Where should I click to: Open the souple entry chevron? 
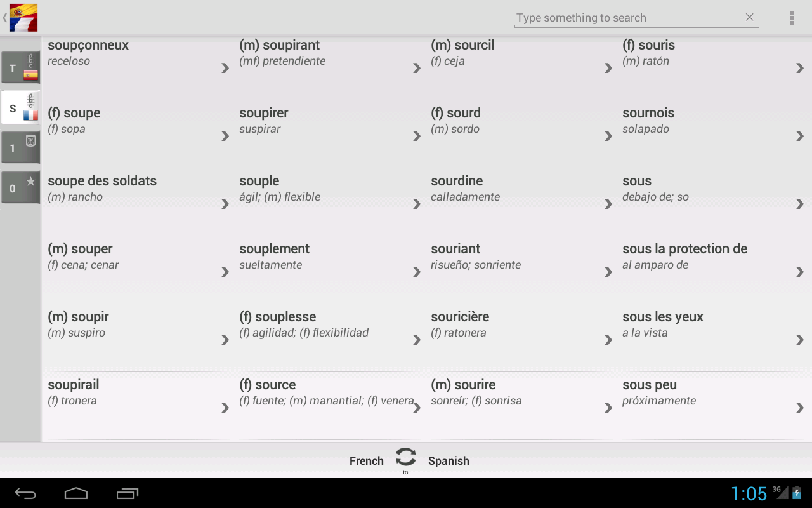click(x=417, y=204)
